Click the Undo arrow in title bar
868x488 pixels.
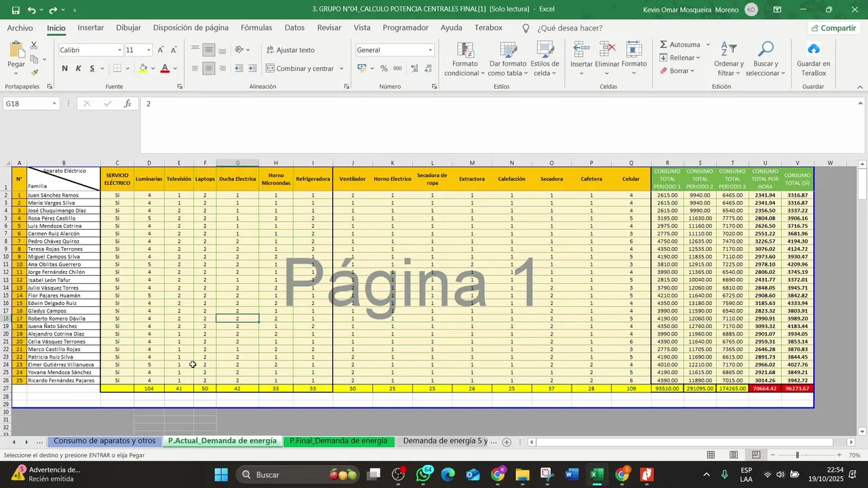pos(31,9)
